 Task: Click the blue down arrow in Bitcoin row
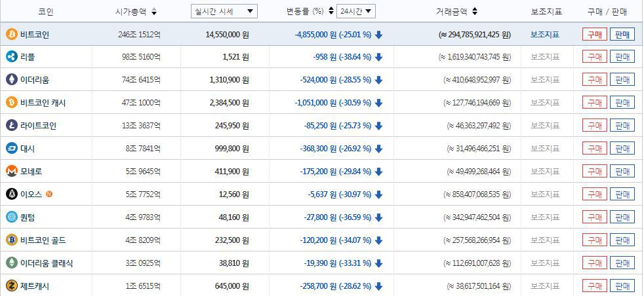tap(378, 35)
